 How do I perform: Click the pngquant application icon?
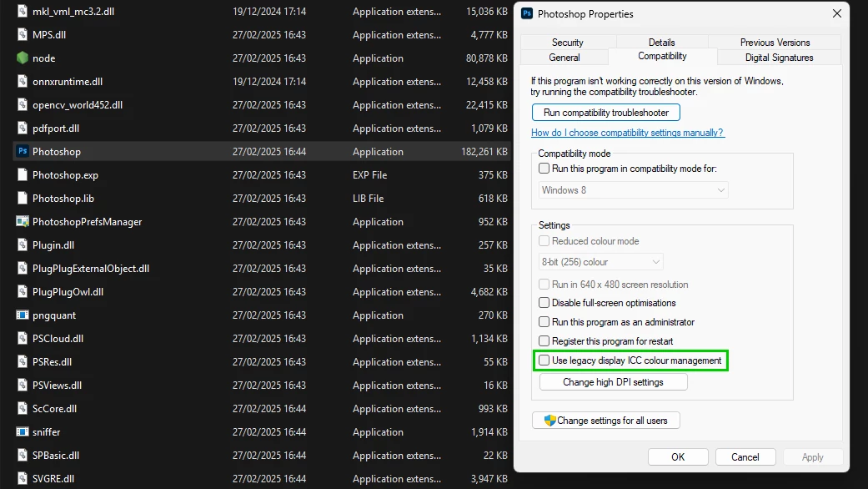[23, 315]
